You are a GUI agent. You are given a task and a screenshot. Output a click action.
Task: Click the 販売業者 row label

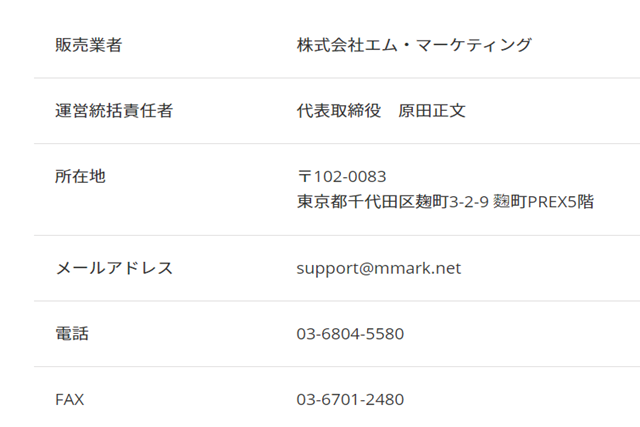click(88, 45)
